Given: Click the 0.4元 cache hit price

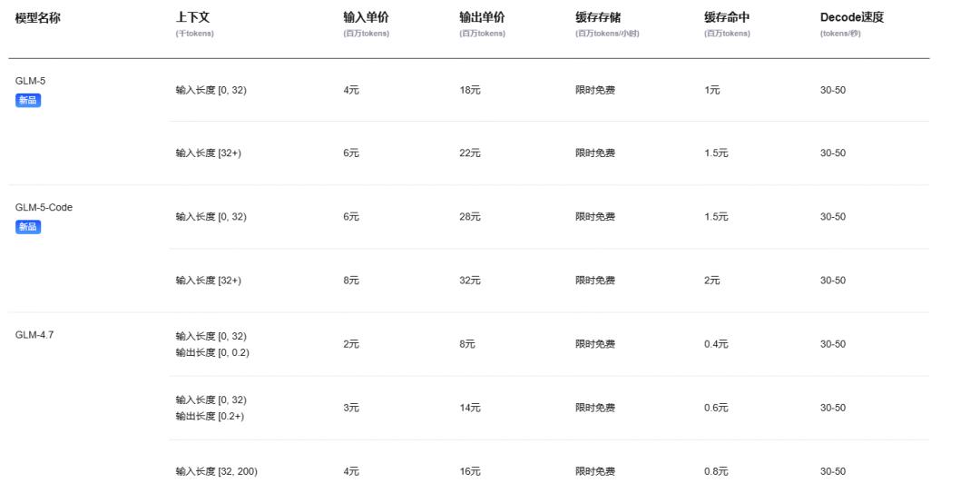Looking at the screenshot, I should click(716, 344).
